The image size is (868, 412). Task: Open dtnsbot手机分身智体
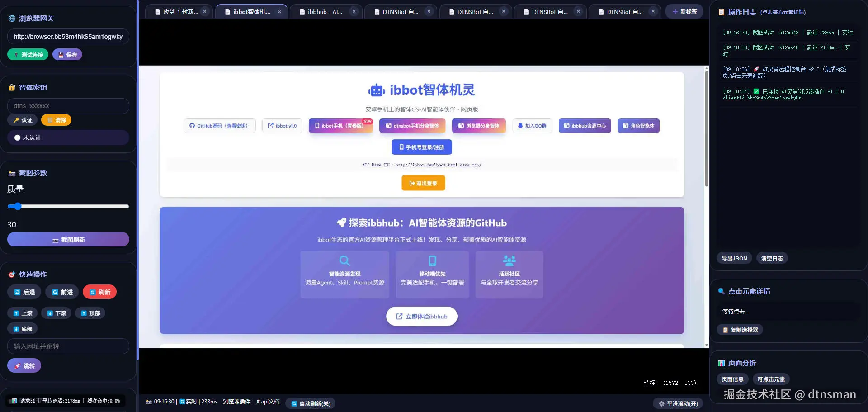pos(412,126)
